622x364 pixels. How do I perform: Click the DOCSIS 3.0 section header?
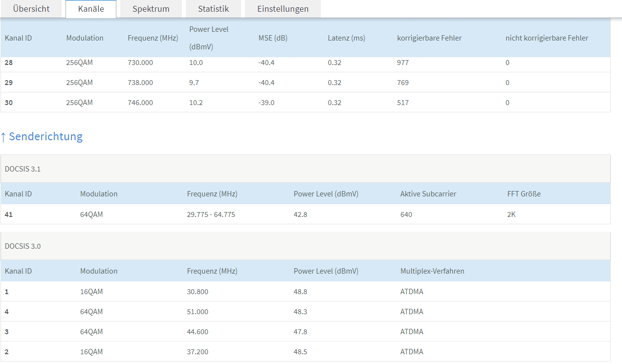click(305, 246)
